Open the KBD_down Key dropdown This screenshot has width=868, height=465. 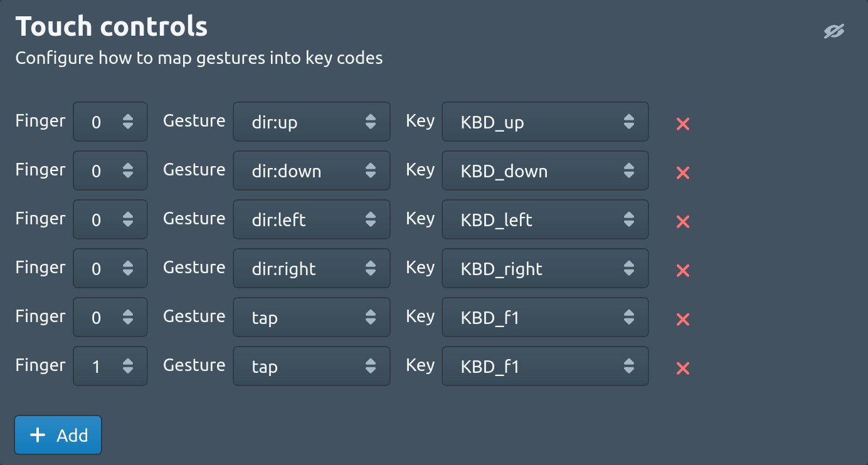(x=545, y=170)
